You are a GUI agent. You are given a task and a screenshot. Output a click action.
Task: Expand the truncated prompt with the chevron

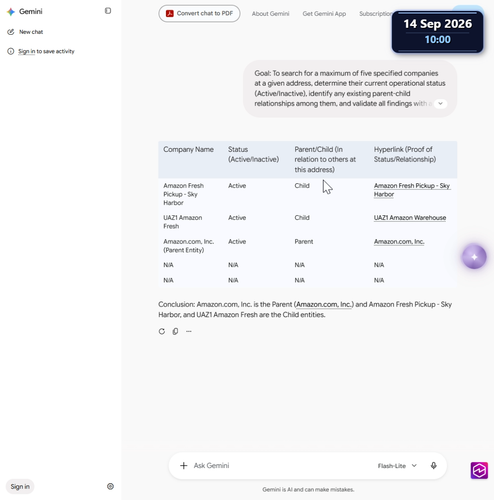(x=440, y=104)
